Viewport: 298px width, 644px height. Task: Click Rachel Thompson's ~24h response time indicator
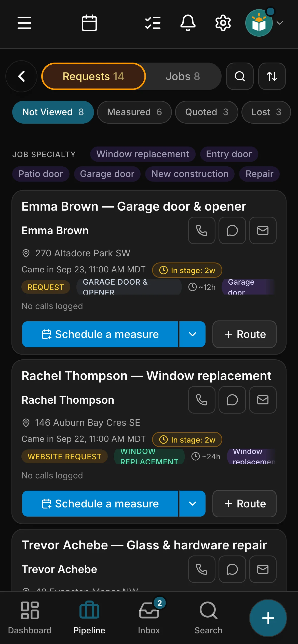206,457
